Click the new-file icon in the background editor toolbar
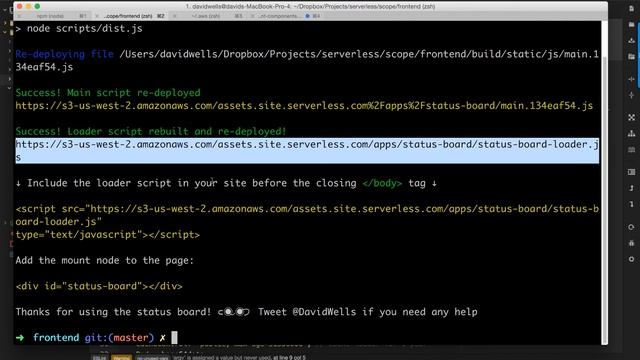This screenshot has width=640, height=360. (631, 9)
